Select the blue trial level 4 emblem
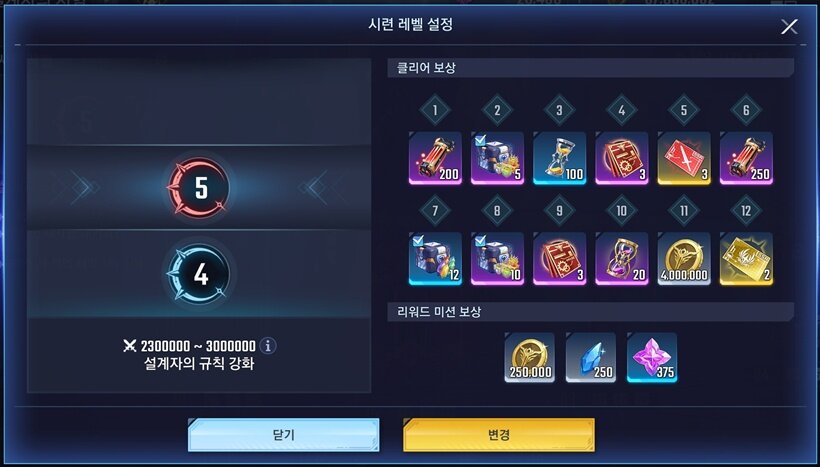Screen dimensions: 820x467 199,274
